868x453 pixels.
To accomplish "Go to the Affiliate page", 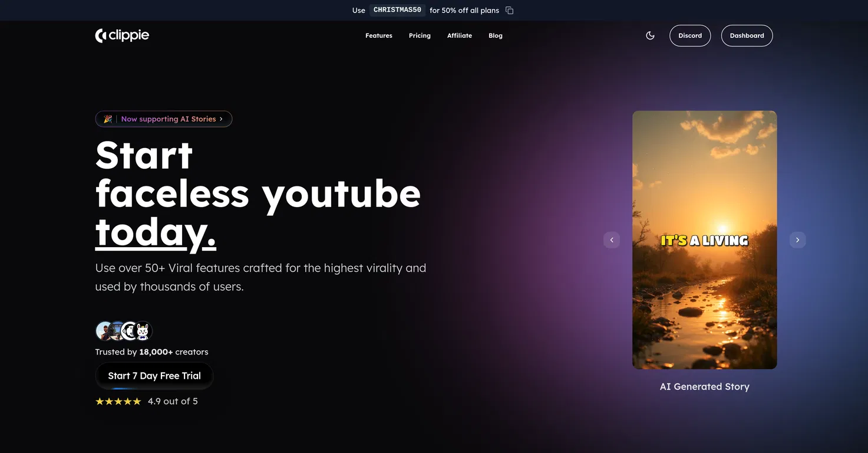I will 460,35.
